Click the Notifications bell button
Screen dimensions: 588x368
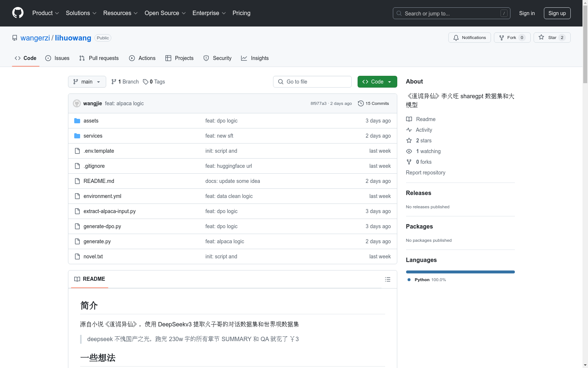pos(469,38)
